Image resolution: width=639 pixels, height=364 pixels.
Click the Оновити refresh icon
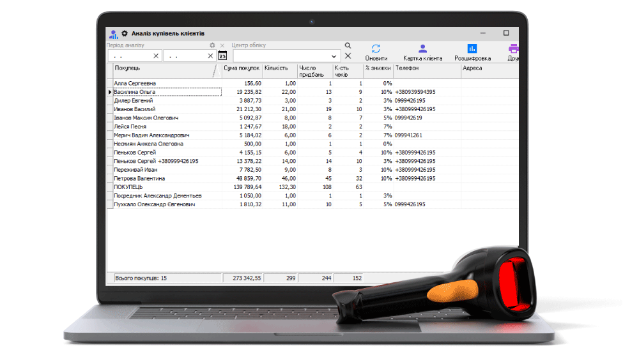click(x=376, y=49)
